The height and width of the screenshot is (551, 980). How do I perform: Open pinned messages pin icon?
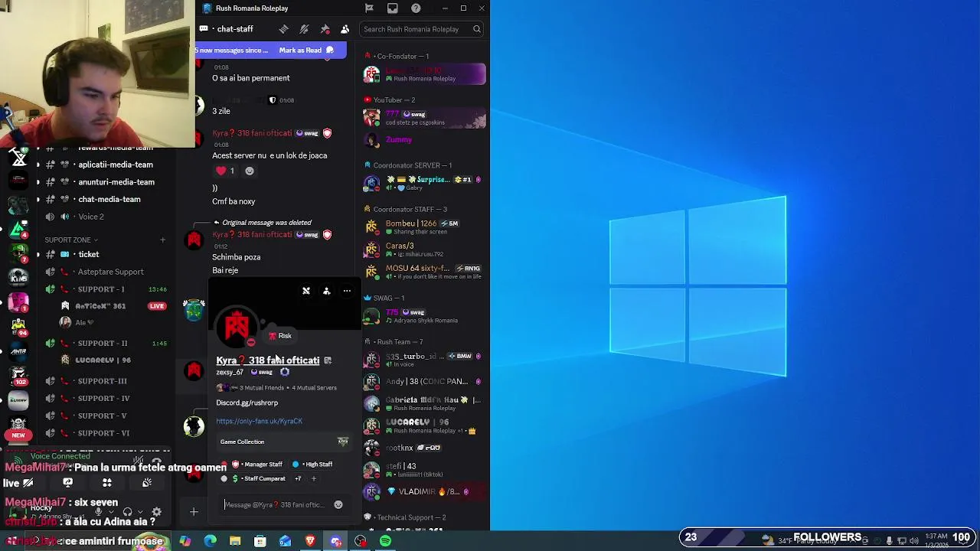pos(325,29)
